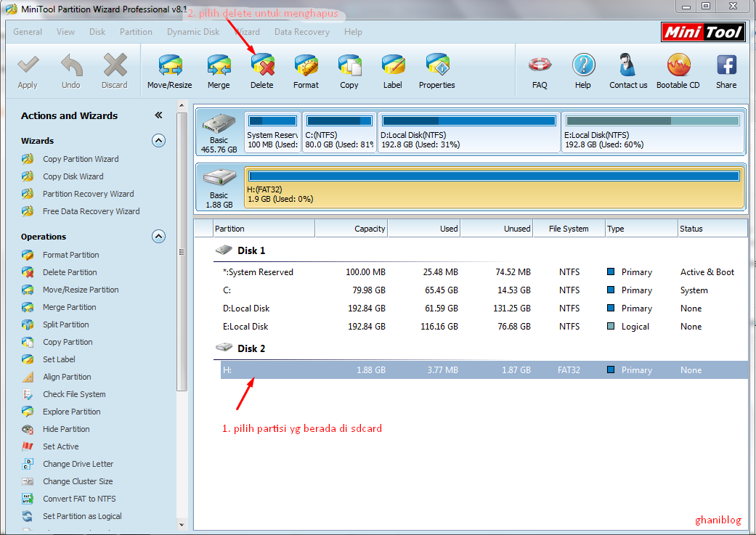Select H:(FAT32) block in disk map
This screenshot has height=535, width=756.
tap(495, 187)
